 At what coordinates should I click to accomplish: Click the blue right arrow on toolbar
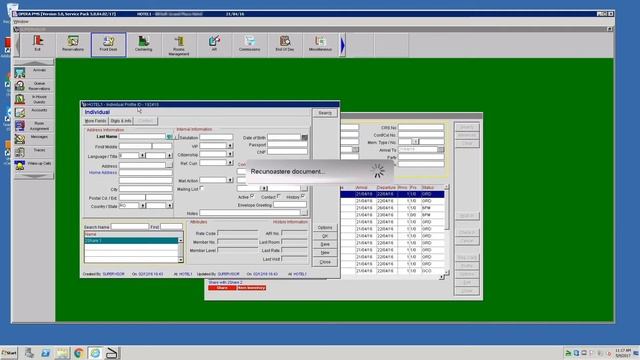click(342, 45)
